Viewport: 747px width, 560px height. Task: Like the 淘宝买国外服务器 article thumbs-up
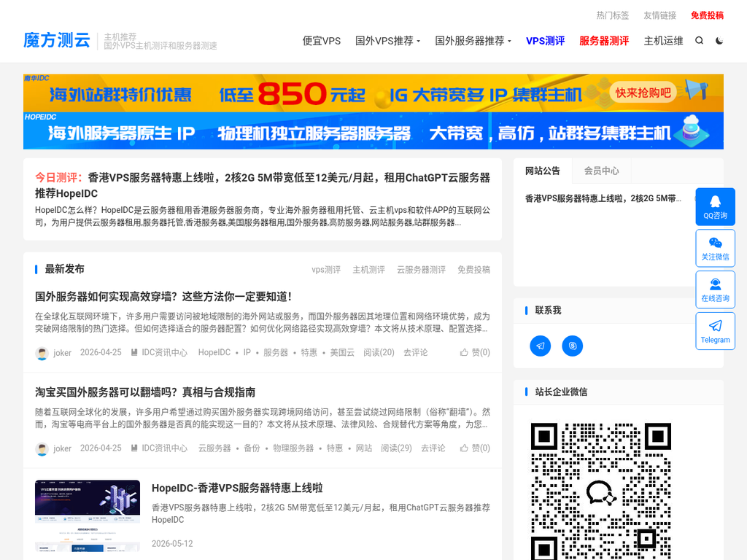475,448
